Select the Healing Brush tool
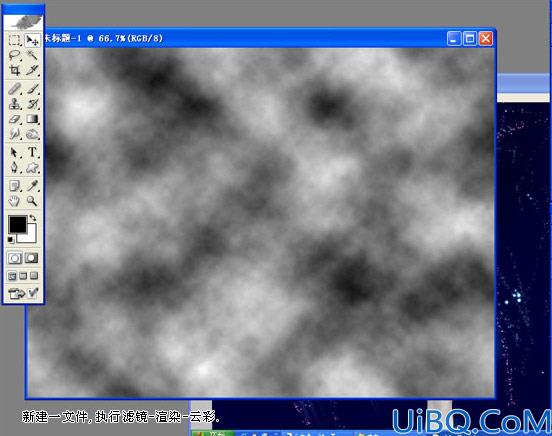This screenshot has height=436, width=552. tap(14, 89)
